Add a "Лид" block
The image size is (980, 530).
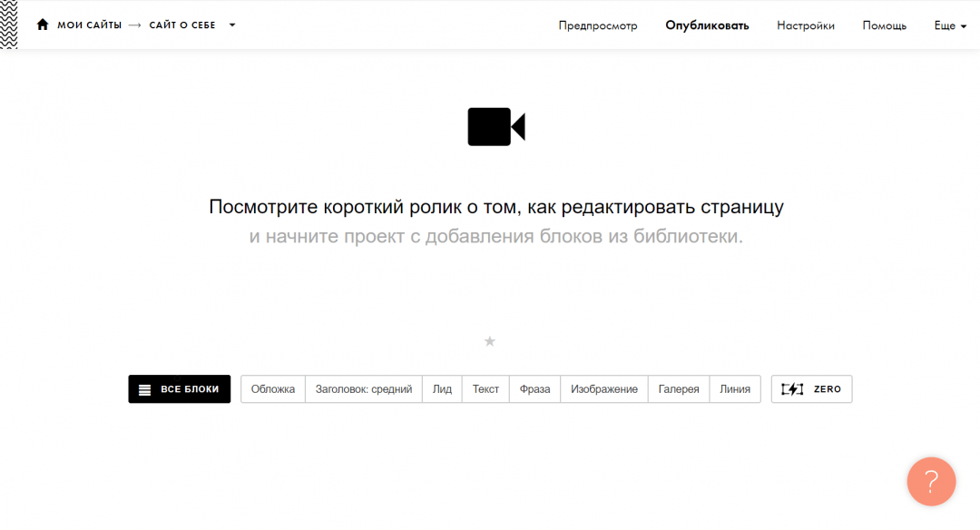442,389
